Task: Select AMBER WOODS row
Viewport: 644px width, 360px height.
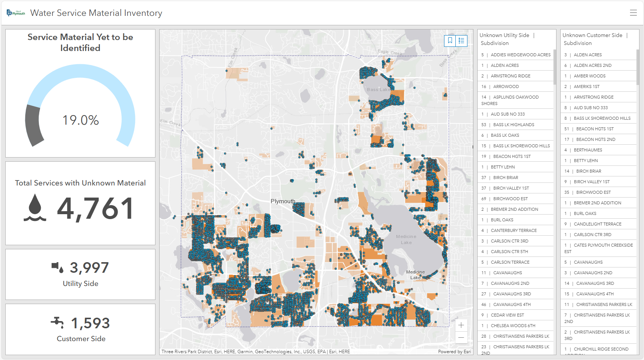Action: click(598, 76)
